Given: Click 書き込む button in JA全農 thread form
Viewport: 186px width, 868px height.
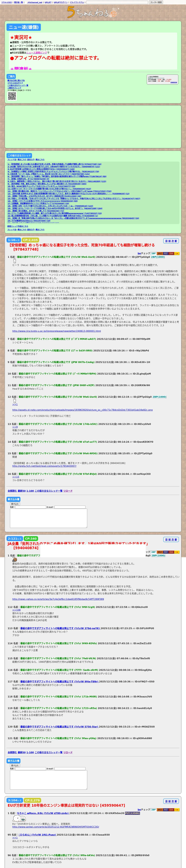Looking at the screenshot, I should point(15,765).
